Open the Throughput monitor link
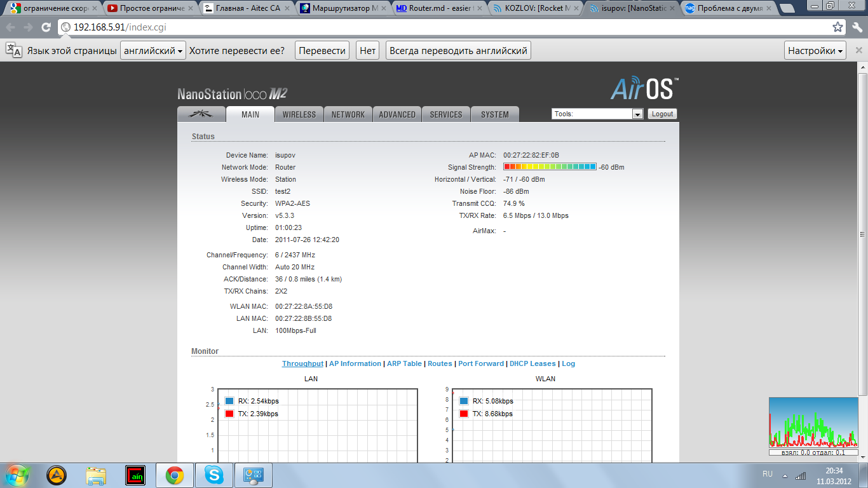Screen dimensions: 868x488 [302, 363]
